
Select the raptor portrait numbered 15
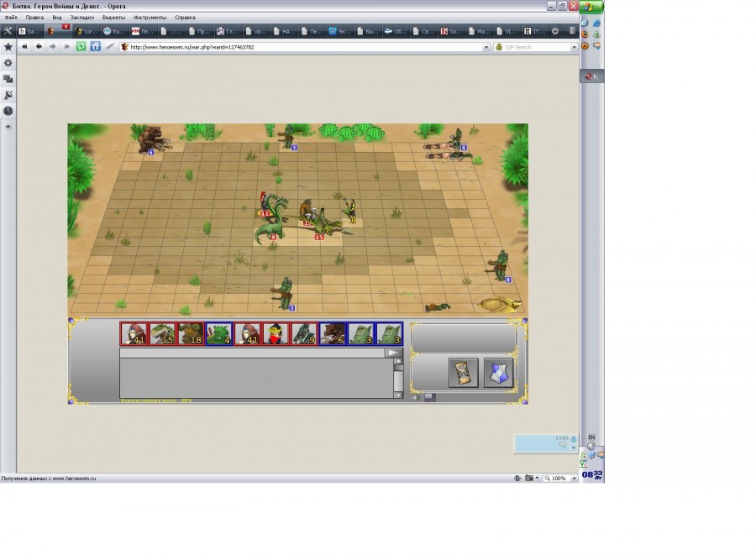point(162,333)
